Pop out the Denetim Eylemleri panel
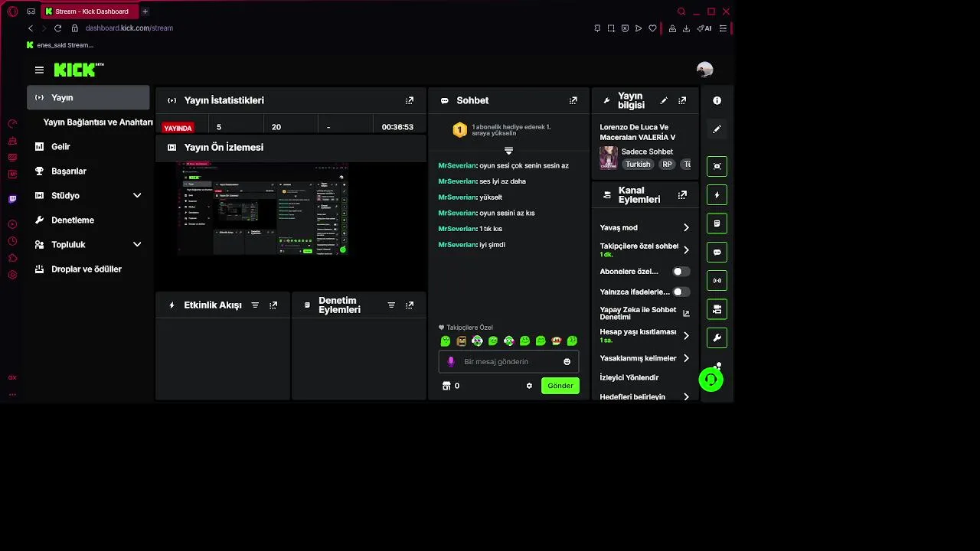This screenshot has width=980, height=551. [x=410, y=305]
